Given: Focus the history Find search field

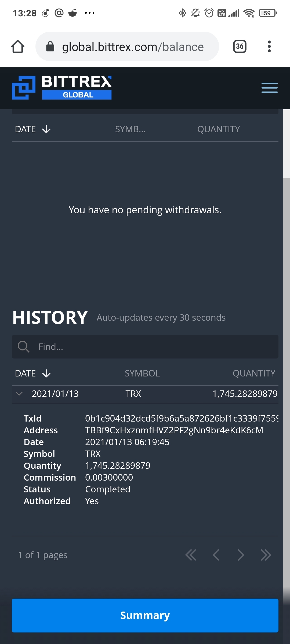Looking at the screenshot, I should click(x=156, y=347).
